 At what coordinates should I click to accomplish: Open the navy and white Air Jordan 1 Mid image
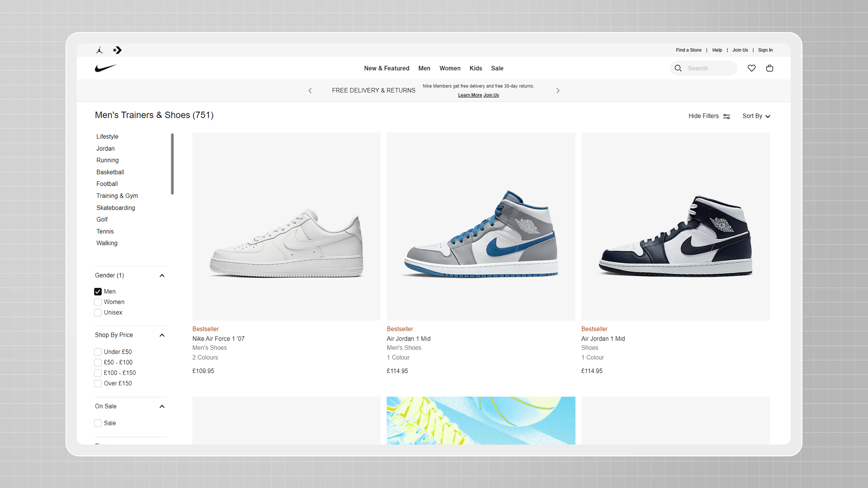[x=675, y=226]
